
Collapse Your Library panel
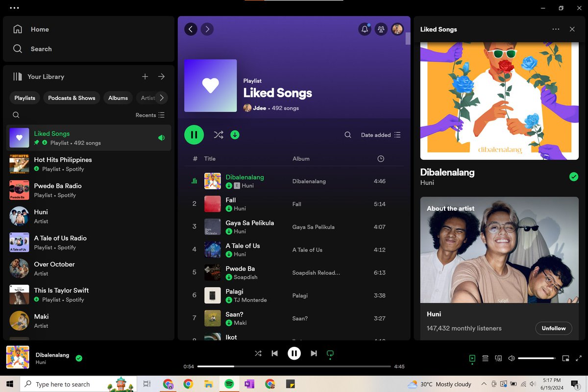(x=39, y=76)
